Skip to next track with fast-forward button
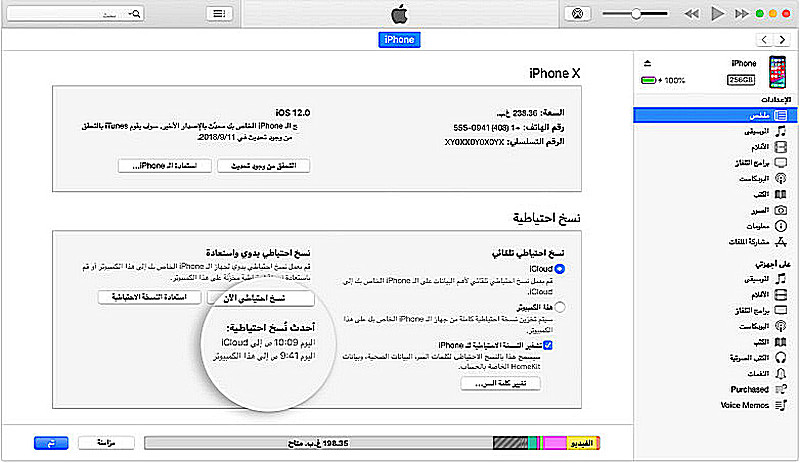Viewport: 800px width, 463px height. pyautogui.click(x=741, y=14)
